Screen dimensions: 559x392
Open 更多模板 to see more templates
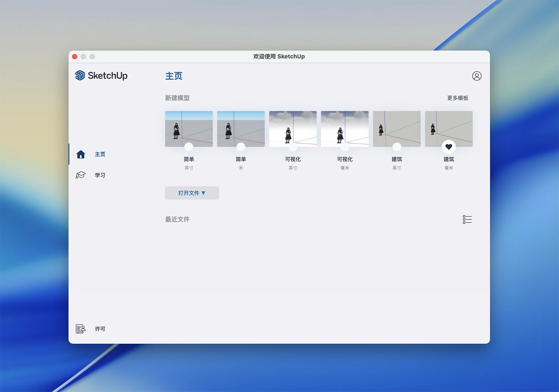(x=457, y=98)
